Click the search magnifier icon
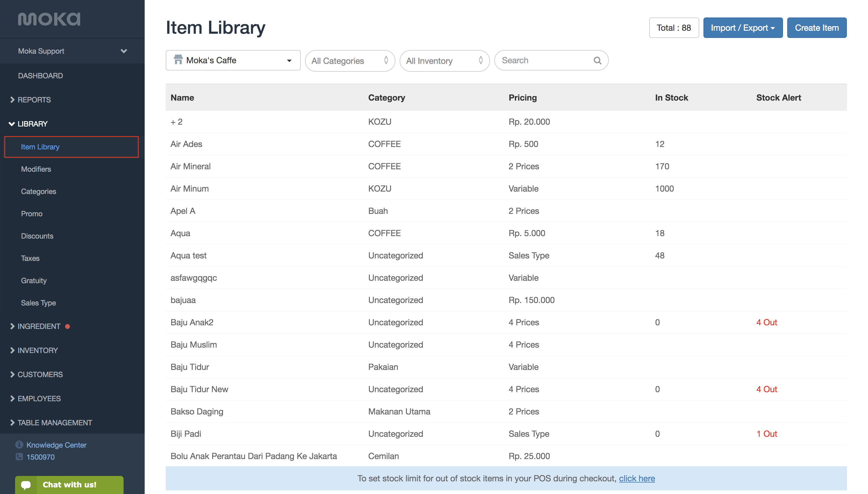Image resolution: width=868 pixels, height=494 pixels. point(597,60)
